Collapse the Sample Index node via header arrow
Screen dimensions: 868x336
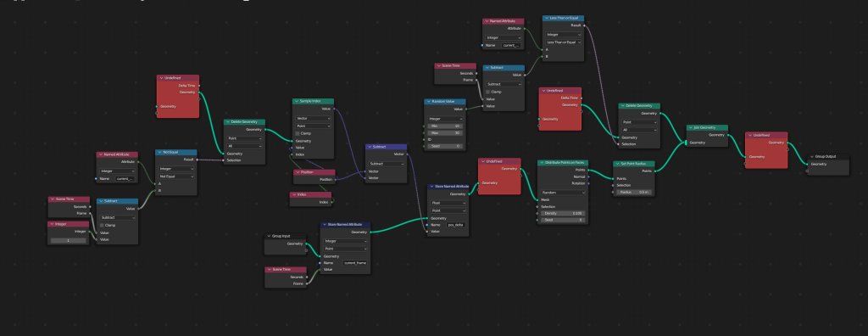click(x=296, y=102)
